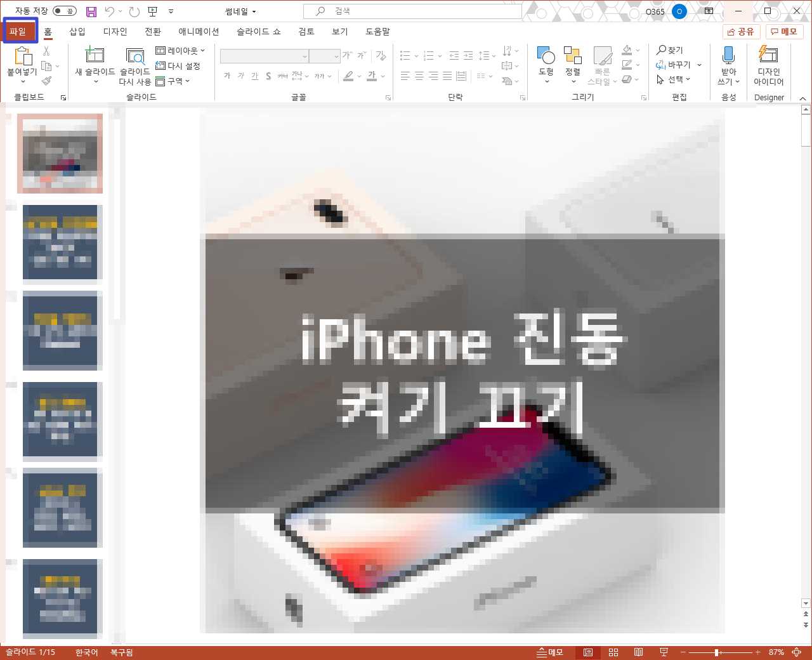Collapse the ribbon with chevron arrow
Viewport: 812px width, 660px height.
pos(802,98)
